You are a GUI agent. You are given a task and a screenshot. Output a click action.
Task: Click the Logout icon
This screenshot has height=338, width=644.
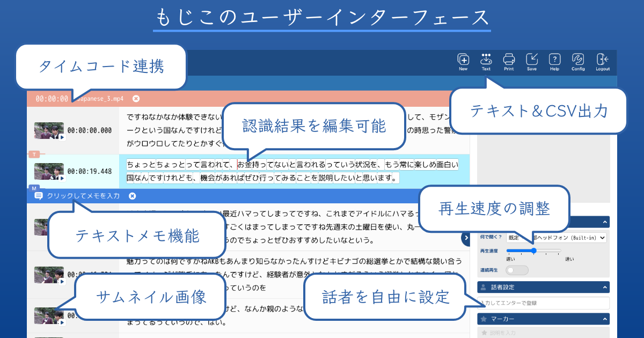click(602, 60)
